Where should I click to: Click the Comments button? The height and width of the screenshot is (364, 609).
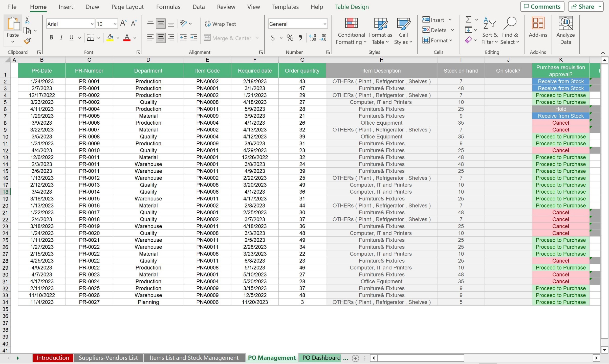(x=542, y=6)
